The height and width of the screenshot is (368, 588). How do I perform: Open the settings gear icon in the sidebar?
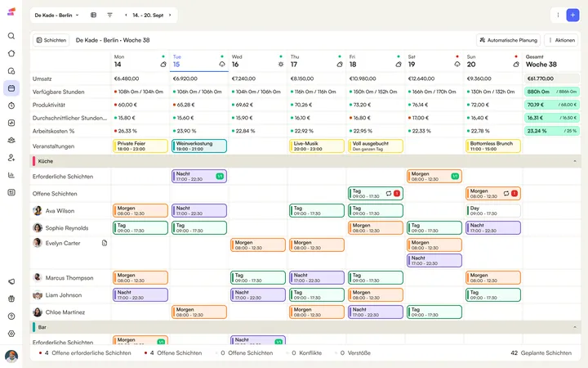click(x=11, y=334)
